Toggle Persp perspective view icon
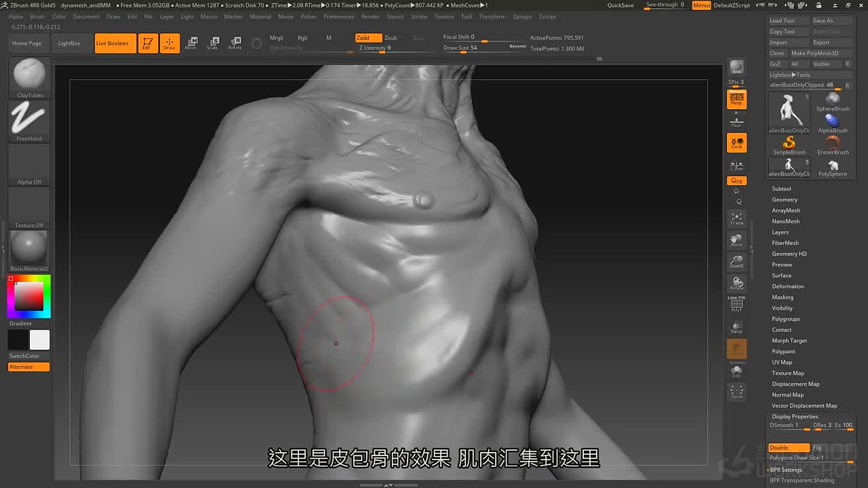The width and height of the screenshot is (868, 488). click(x=736, y=100)
